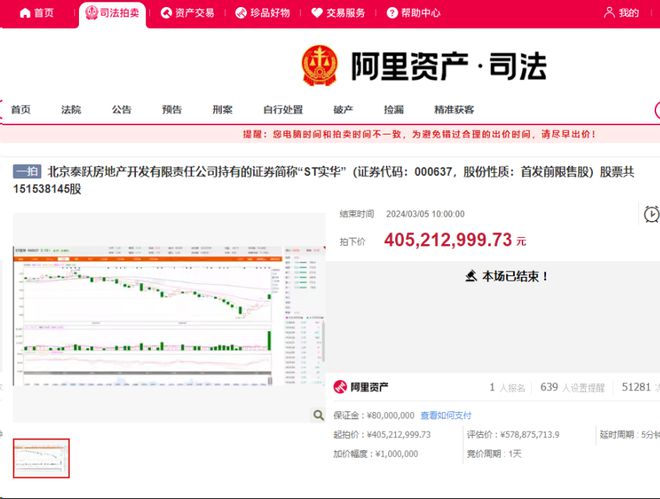Click the end time 2024/03/05 10:00:00
Viewport: 660px width, 499px height.
tap(426, 214)
